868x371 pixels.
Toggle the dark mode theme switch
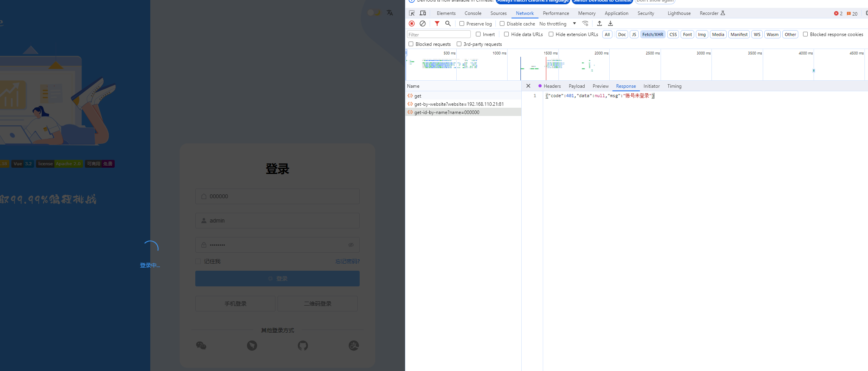point(374,13)
